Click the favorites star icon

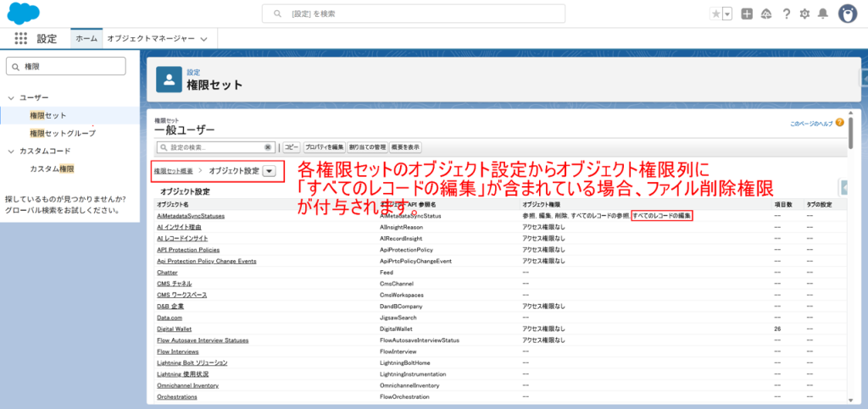[715, 14]
